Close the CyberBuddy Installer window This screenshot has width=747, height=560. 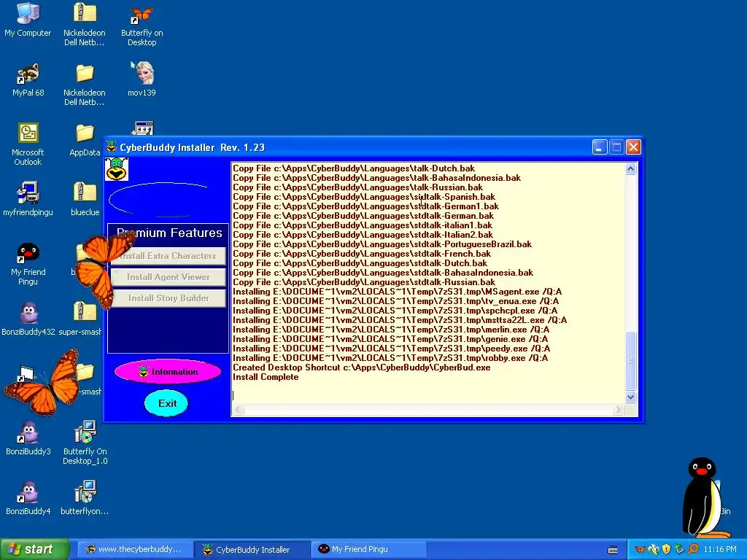pyautogui.click(x=634, y=147)
